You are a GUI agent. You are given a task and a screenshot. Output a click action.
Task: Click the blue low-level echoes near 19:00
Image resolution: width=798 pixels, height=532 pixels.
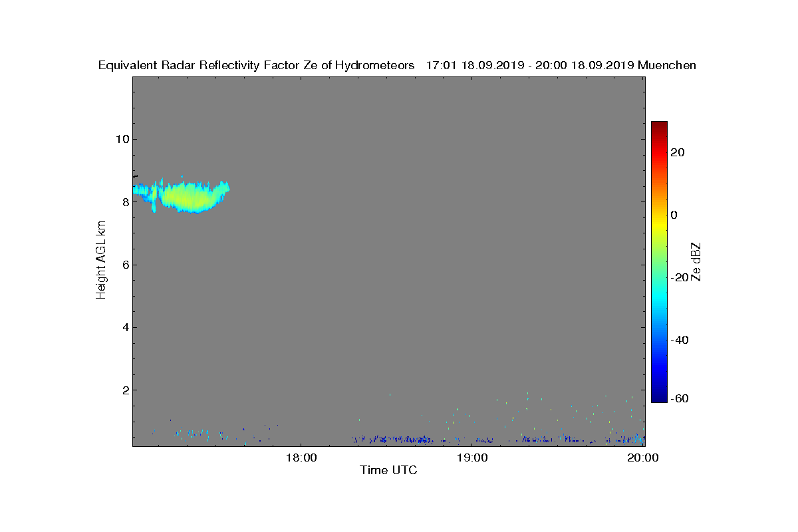point(485,440)
